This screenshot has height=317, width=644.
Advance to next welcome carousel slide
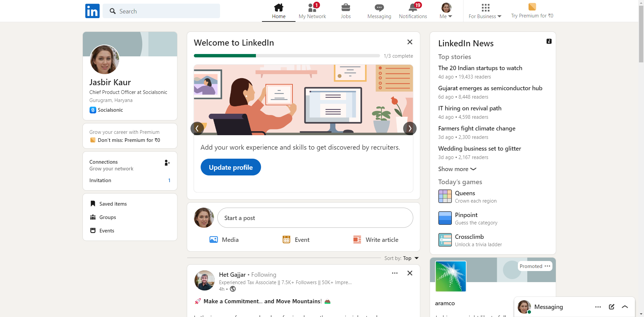[410, 128]
